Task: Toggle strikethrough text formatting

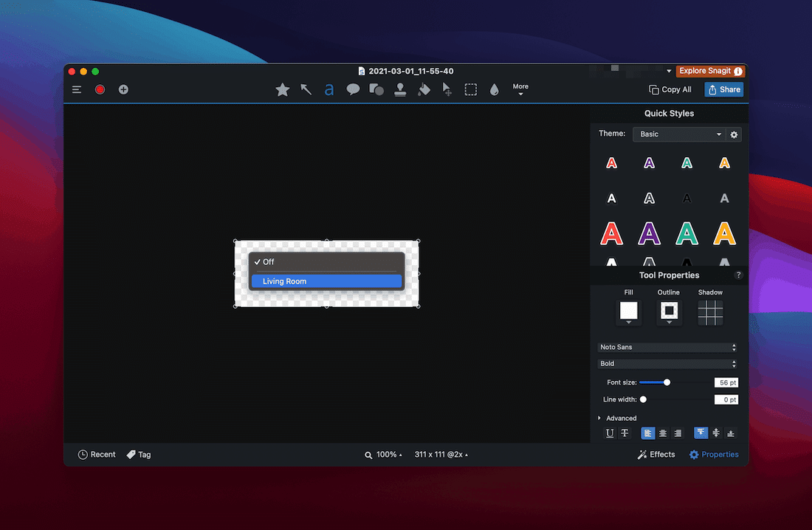Action: [625, 433]
